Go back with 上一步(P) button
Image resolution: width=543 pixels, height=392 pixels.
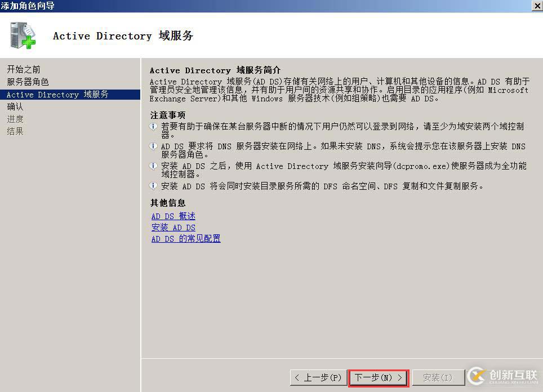319,378
